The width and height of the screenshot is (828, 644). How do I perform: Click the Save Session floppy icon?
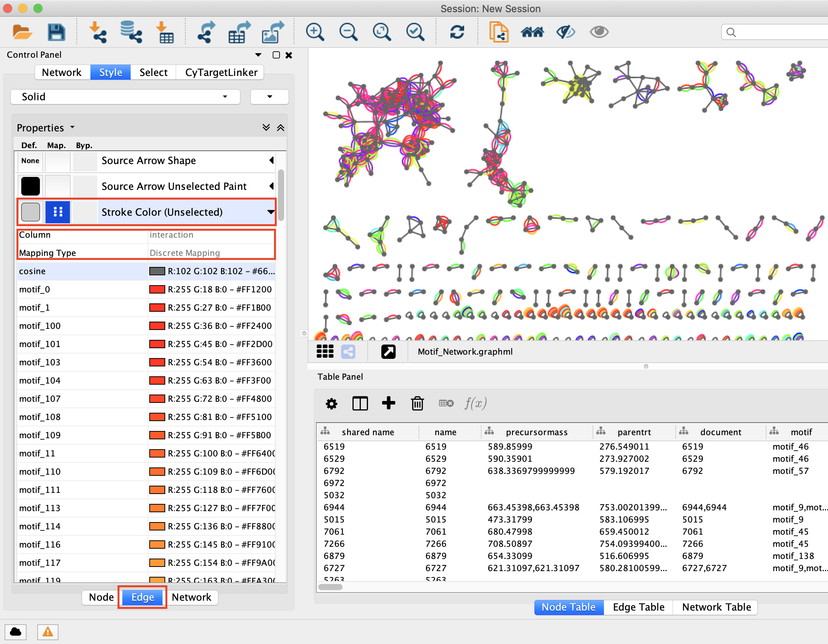click(56, 32)
